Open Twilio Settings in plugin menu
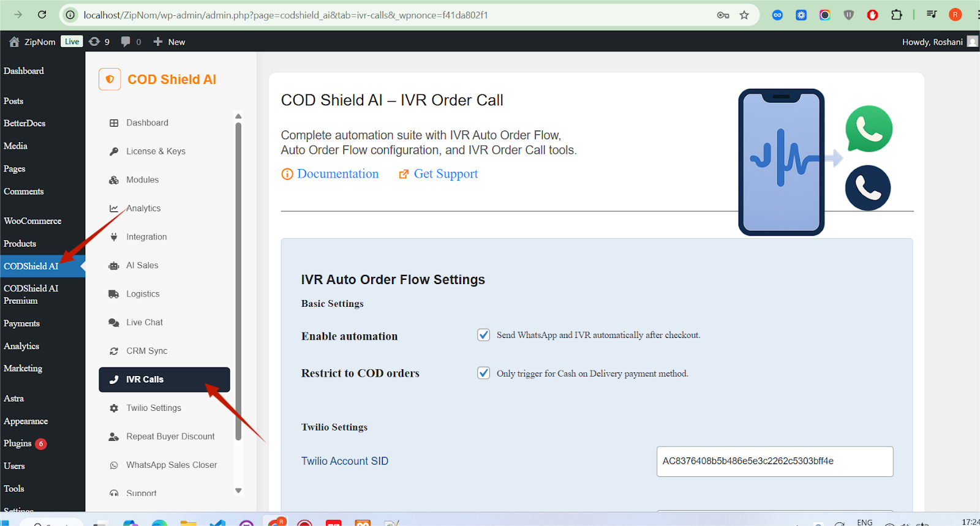980x526 pixels. (153, 408)
